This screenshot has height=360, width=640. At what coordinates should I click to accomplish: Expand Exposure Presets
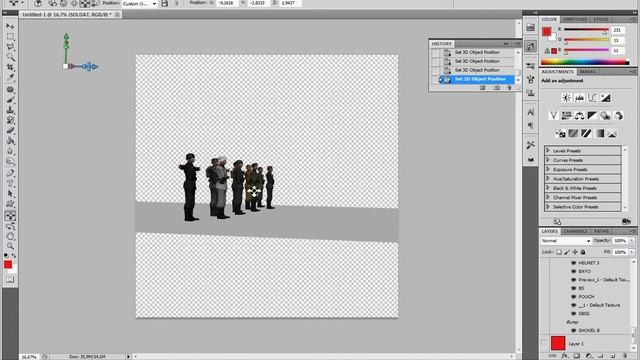(548, 169)
